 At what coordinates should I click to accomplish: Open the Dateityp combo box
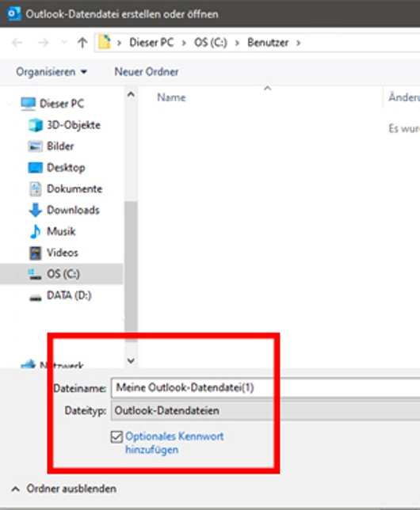point(265,411)
